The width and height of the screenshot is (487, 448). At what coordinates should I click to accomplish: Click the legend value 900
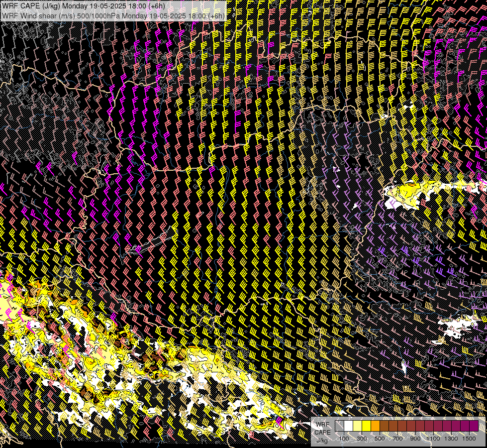pos(415,439)
